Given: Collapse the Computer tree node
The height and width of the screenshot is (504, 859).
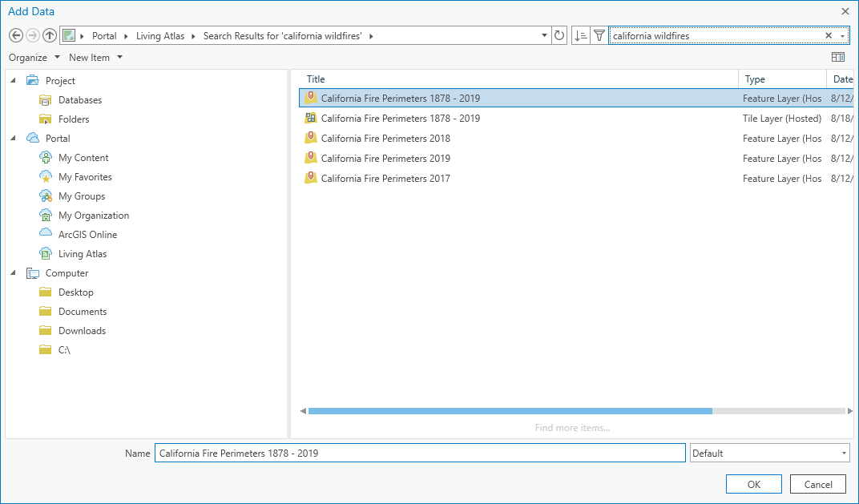Looking at the screenshot, I should coord(13,272).
